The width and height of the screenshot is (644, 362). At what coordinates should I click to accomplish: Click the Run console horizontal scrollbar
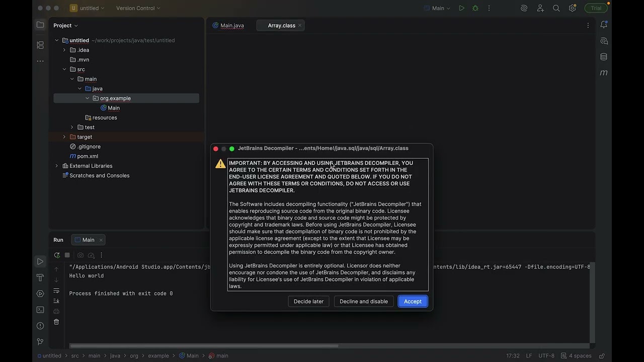[x=204, y=346]
